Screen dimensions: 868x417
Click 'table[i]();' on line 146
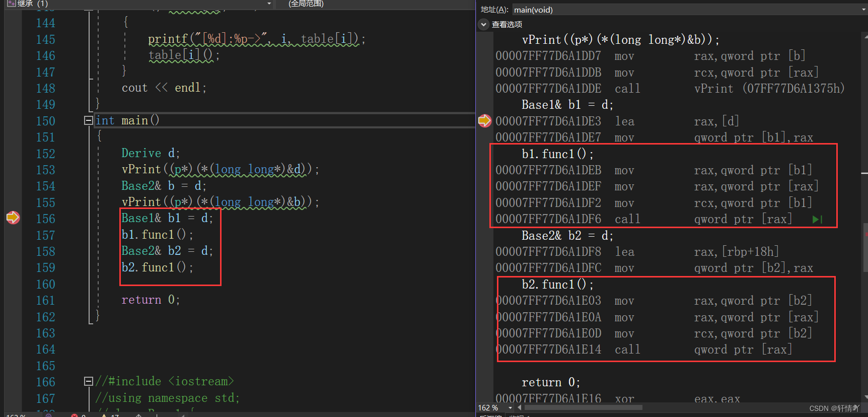[184, 55]
